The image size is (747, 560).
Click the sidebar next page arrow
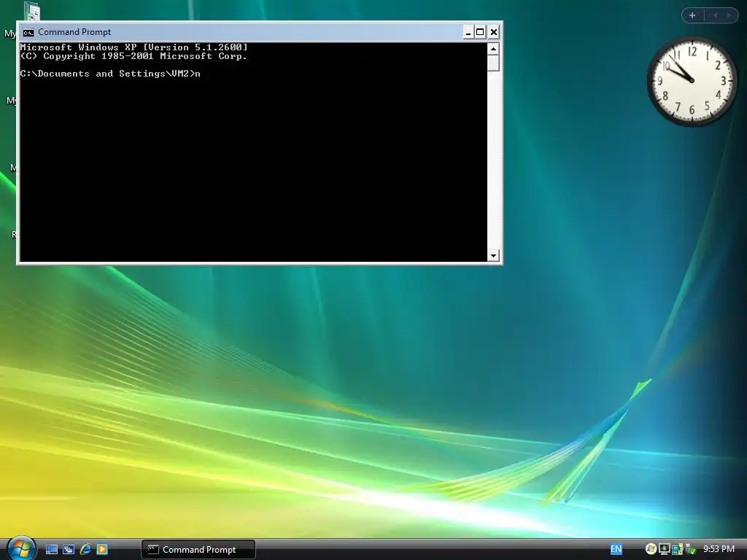click(x=729, y=15)
